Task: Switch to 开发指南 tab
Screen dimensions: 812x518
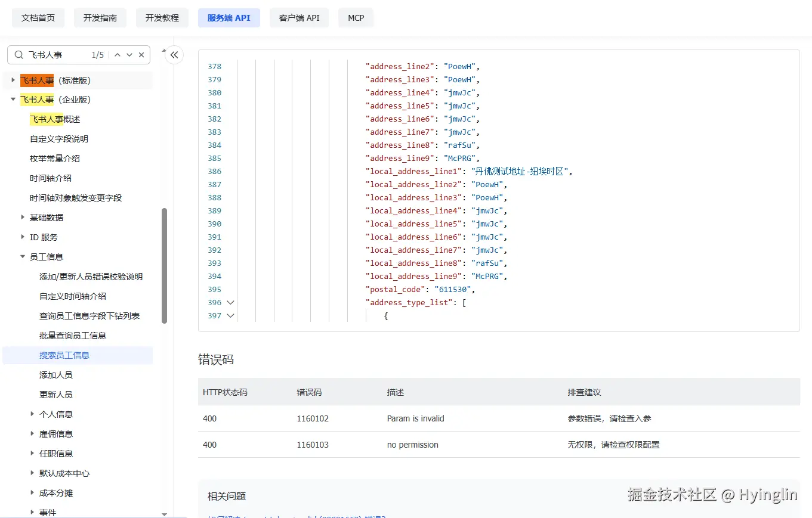Action: (100, 18)
